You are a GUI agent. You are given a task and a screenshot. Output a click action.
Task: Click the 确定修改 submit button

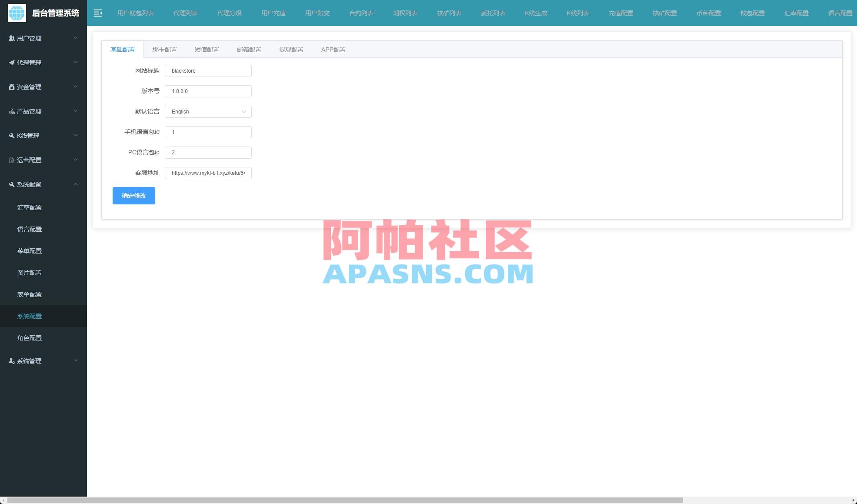tap(133, 195)
